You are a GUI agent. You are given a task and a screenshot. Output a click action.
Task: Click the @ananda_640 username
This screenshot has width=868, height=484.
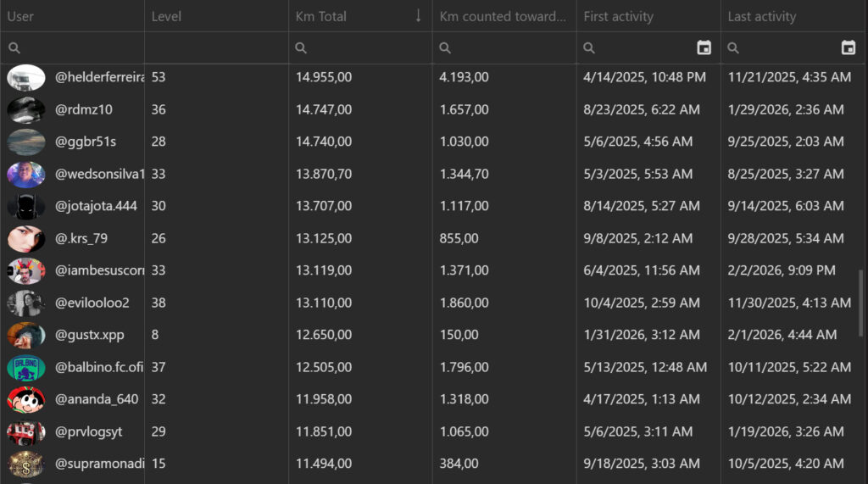coord(97,399)
